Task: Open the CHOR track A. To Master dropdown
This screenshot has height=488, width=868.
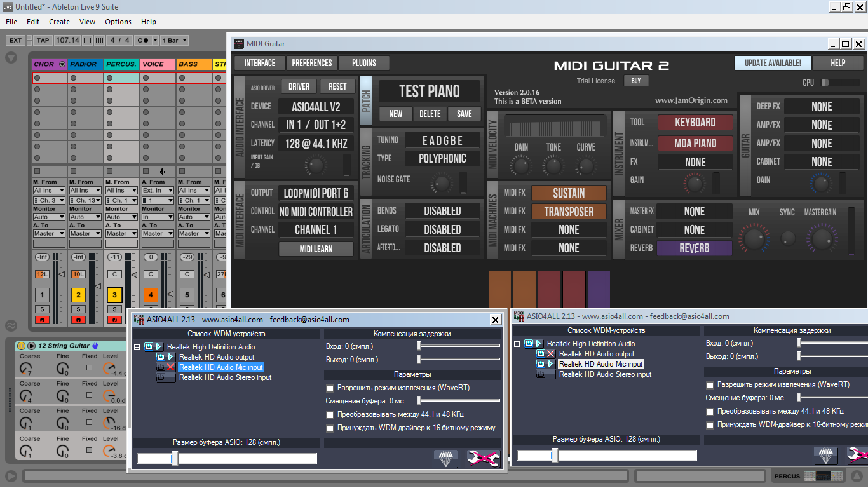Action: pyautogui.click(x=49, y=233)
